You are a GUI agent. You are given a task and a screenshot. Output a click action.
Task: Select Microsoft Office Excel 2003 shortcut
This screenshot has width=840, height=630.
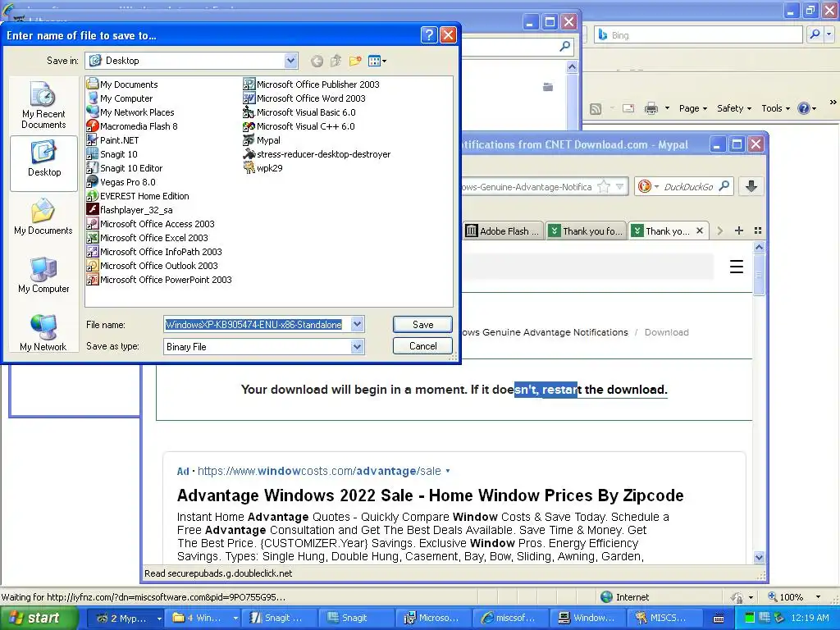pos(148,238)
